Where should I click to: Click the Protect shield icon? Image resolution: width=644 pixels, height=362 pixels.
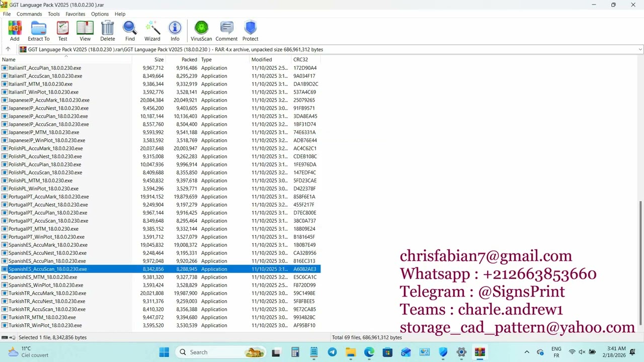click(x=250, y=31)
